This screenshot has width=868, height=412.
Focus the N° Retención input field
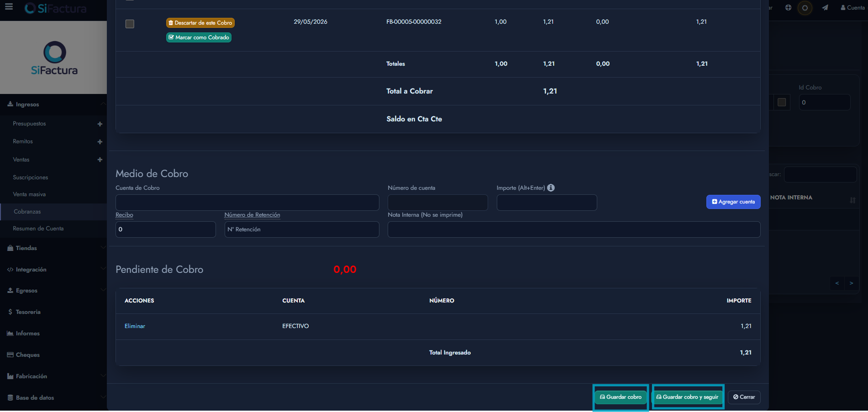click(x=302, y=229)
